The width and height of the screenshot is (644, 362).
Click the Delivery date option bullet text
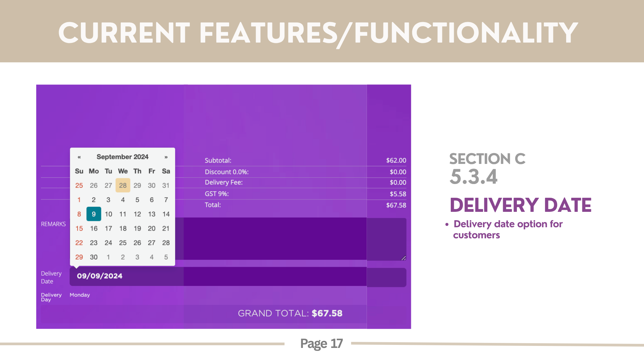coord(508,229)
